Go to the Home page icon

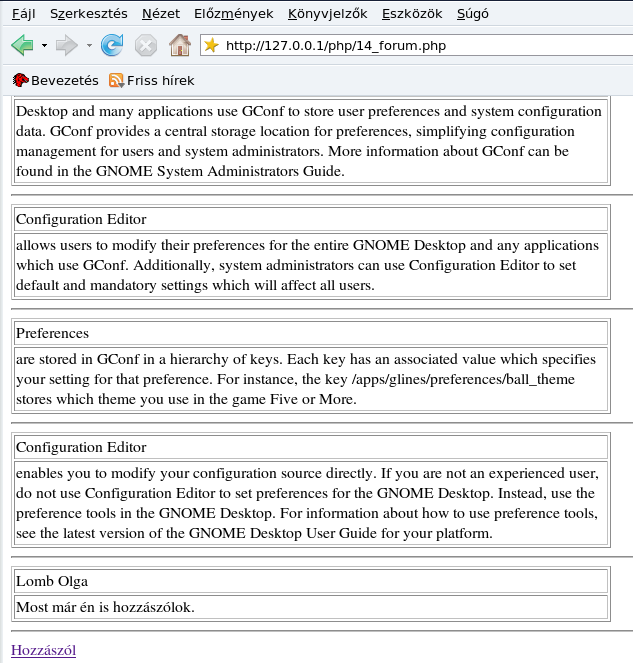click(180, 45)
